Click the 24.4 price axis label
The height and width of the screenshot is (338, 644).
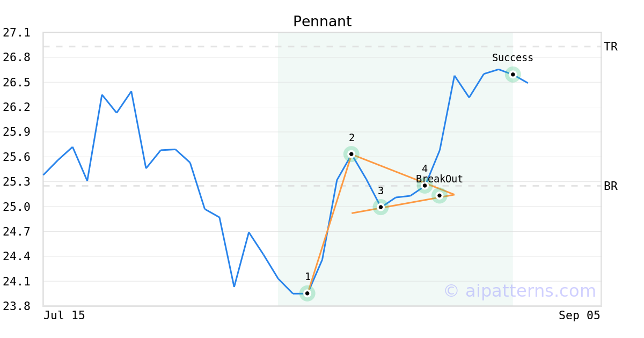click(17, 256)
